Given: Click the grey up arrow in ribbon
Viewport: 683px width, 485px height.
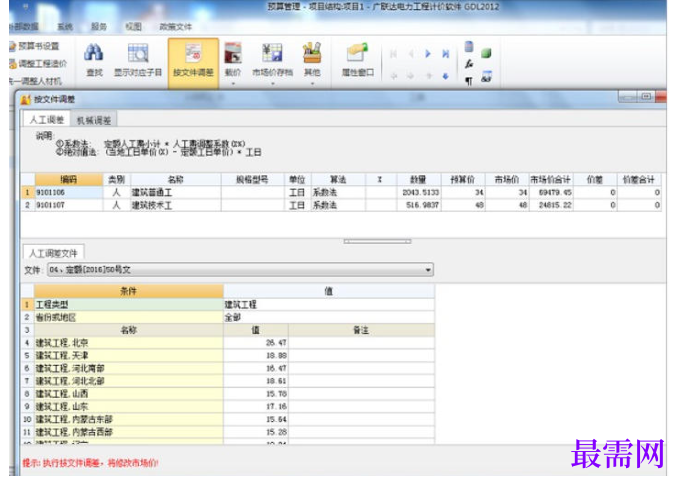Looking at the screenshot, I should [x=429, y=76].
